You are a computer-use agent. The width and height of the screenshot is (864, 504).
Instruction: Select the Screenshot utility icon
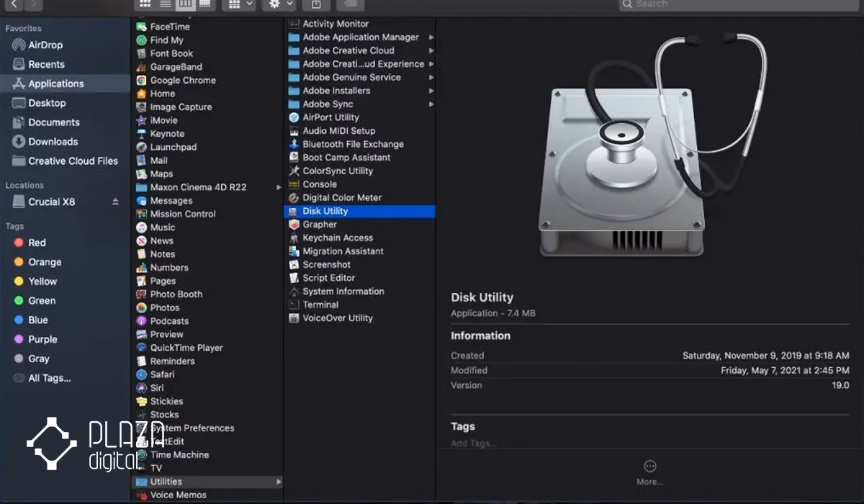click(294, 265)
